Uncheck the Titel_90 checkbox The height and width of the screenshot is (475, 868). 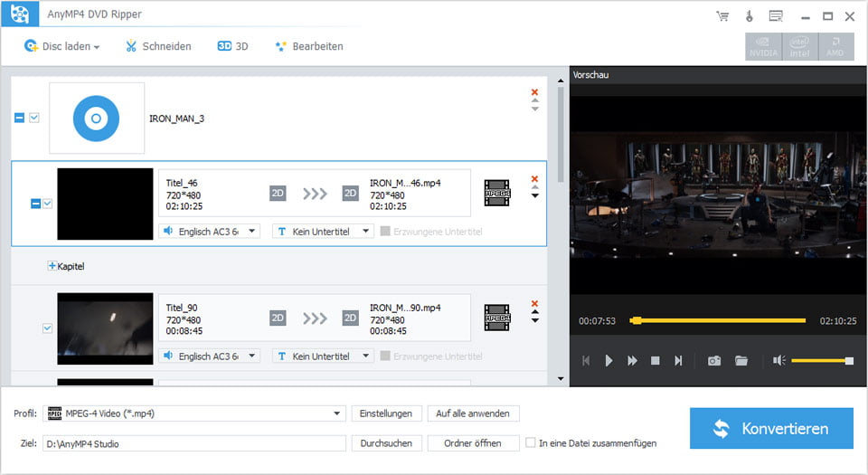(x=48, y=328)
